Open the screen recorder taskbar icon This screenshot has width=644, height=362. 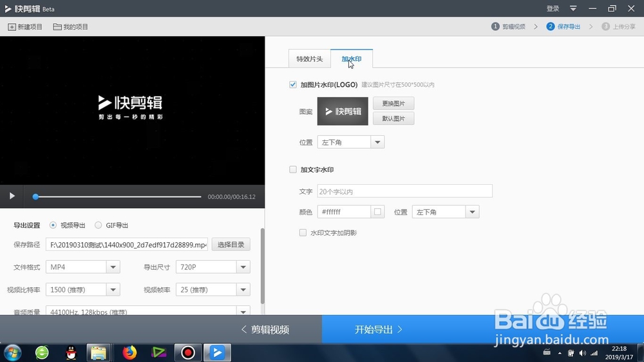[187, 352]
